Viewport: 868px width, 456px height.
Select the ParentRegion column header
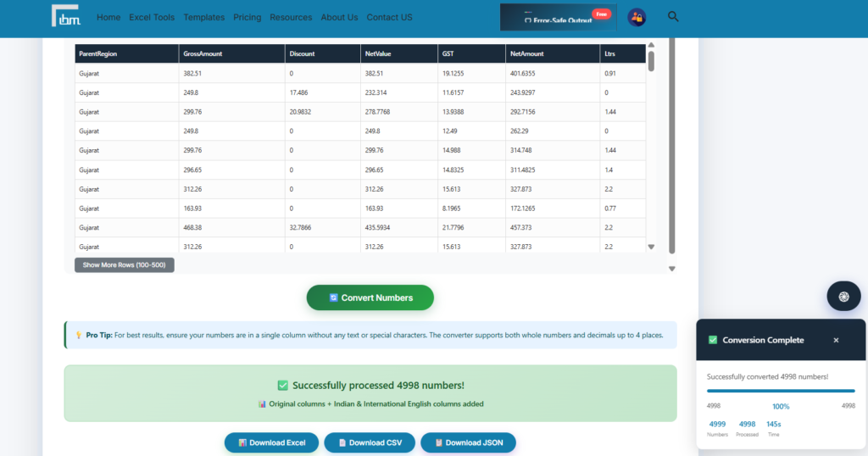point(127,53)
